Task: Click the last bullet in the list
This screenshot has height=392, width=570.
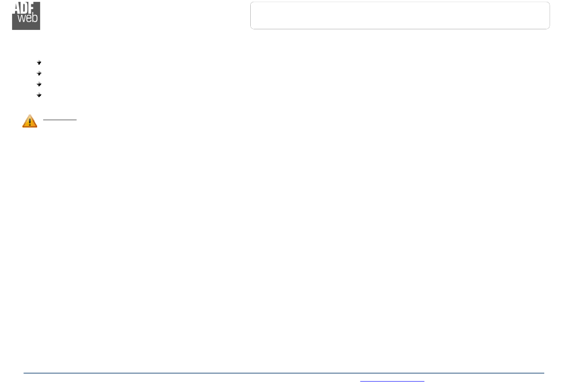Action: coord(39,95)
